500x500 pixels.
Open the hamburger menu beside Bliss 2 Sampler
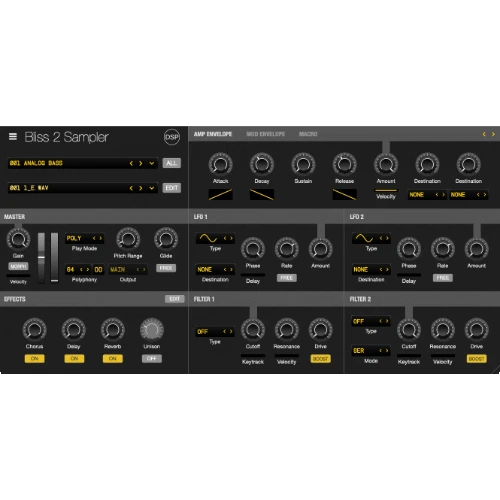(x=13, y=136)
